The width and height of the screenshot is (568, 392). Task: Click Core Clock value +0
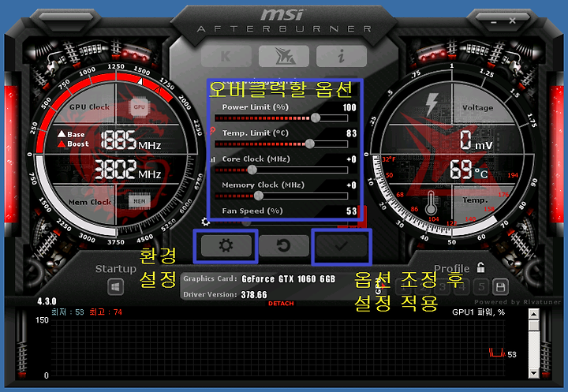pos(351,159)
